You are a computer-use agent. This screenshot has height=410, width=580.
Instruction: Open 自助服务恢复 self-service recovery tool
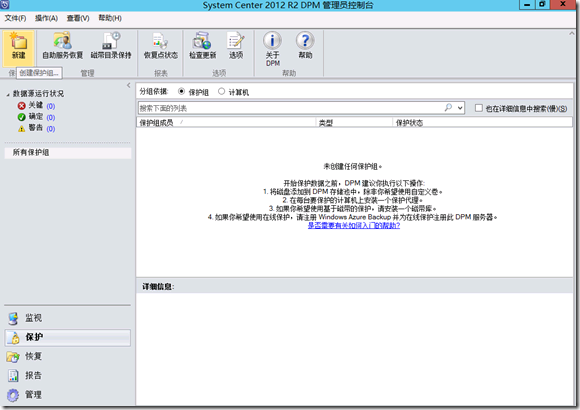point(62,46)
